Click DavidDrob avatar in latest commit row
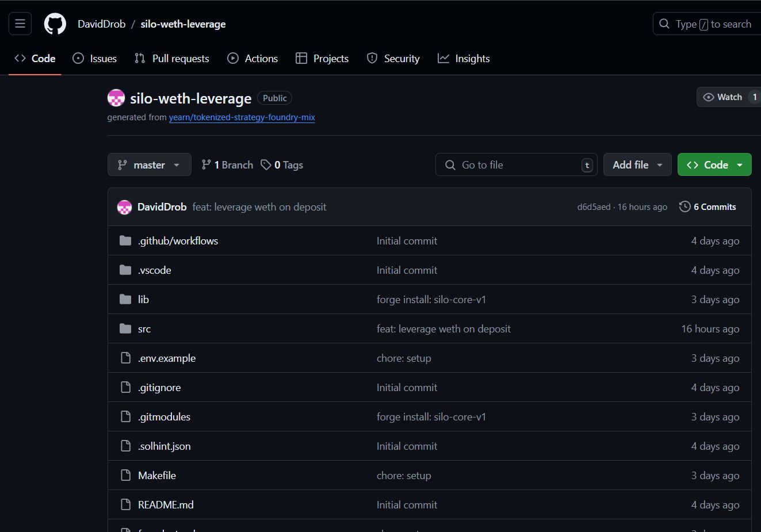The image size is (761, 532). [124, 207]
